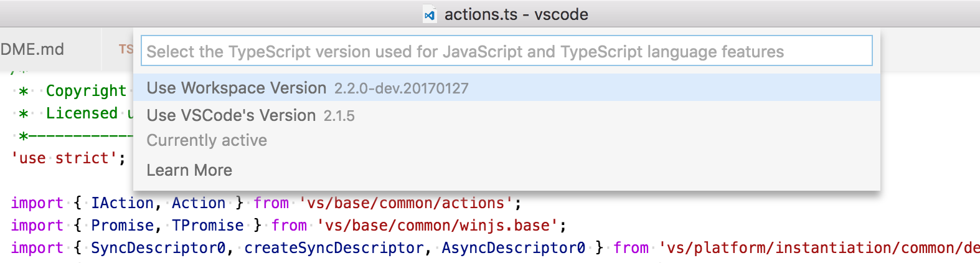Image resolution: width=980 pixels, height=263 pixels.
Task: Click the 'Currently active' description text
Action: tap(207, 140)
